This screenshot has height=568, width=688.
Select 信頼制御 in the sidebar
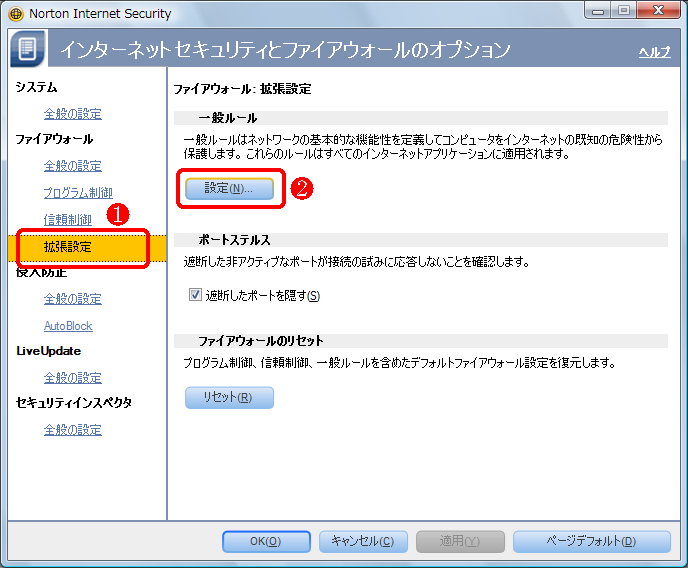click(67, 219)
